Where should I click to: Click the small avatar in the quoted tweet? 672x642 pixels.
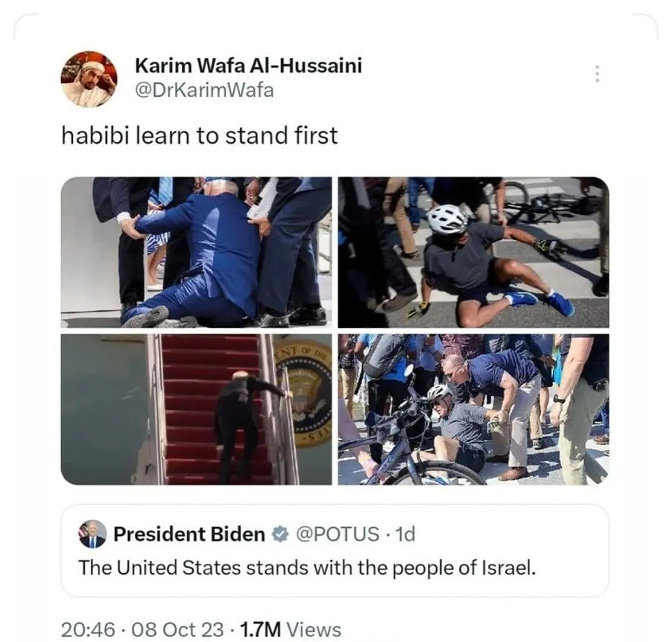(x=92, y=534)
